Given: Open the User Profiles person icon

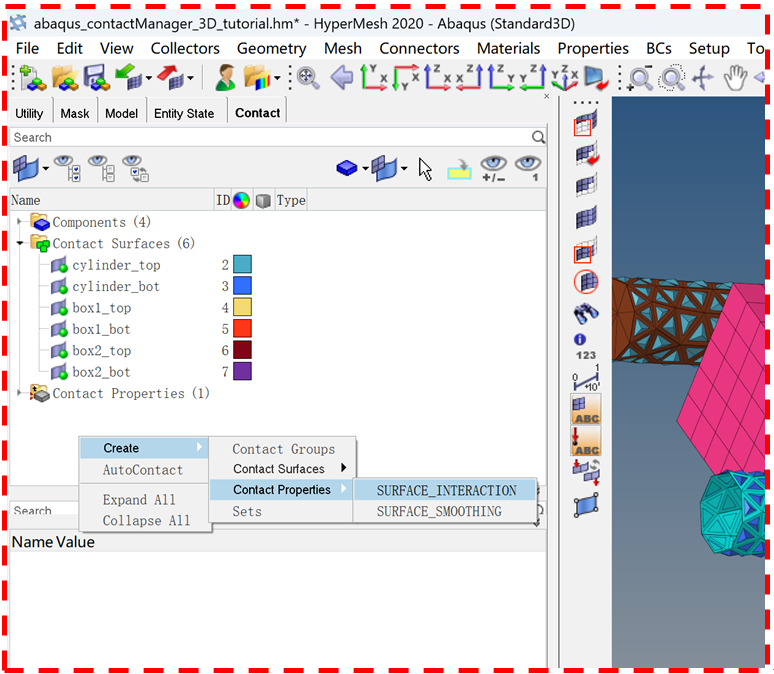Looking at the screenshot, I should point(226,78).
